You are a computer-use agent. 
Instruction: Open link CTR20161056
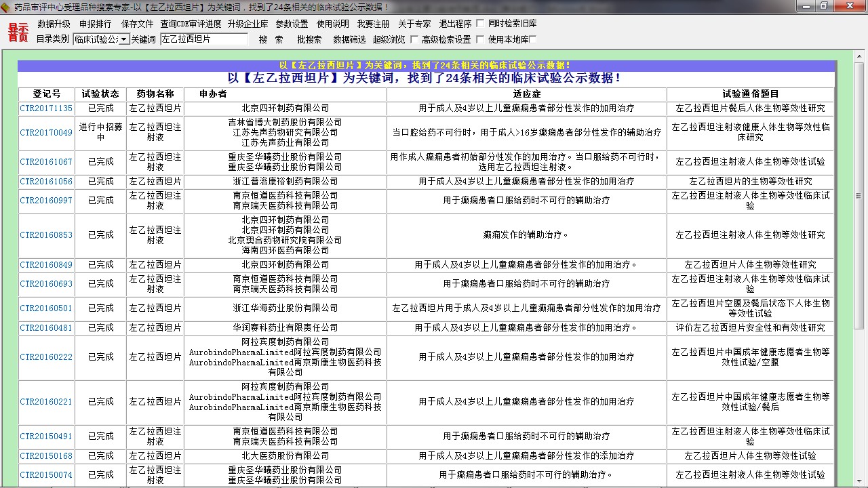[x=46, y=182]
